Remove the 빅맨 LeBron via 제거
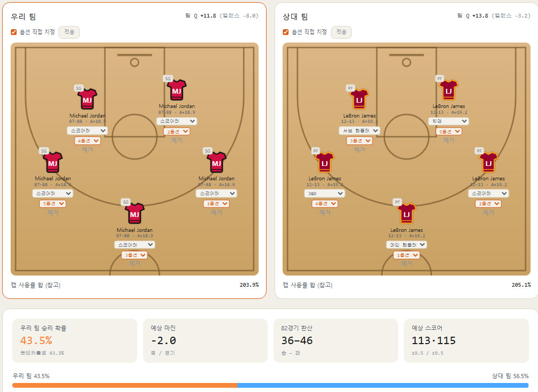 pyautogui.click(x=449, y=140)
